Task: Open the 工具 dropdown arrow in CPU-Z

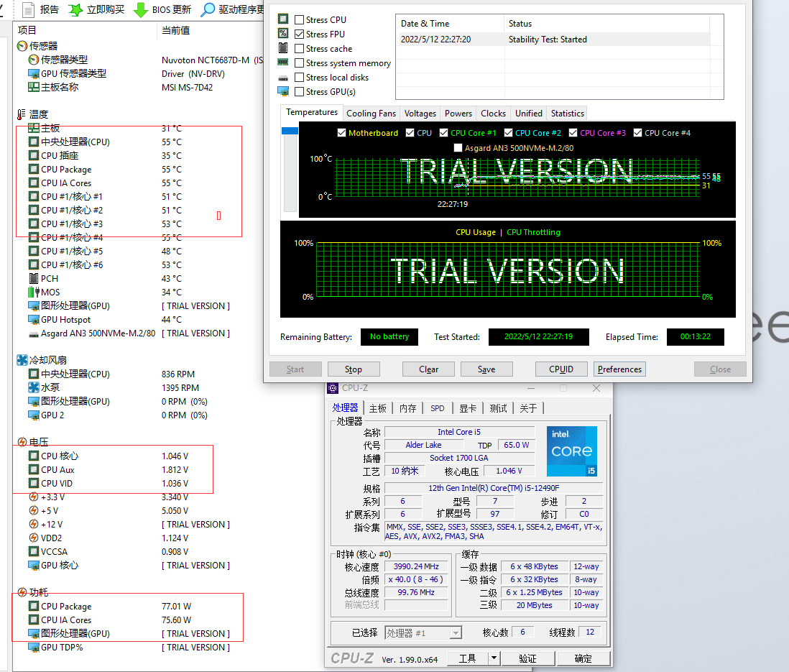Action: pyautogui.click(x=494, y=658)
